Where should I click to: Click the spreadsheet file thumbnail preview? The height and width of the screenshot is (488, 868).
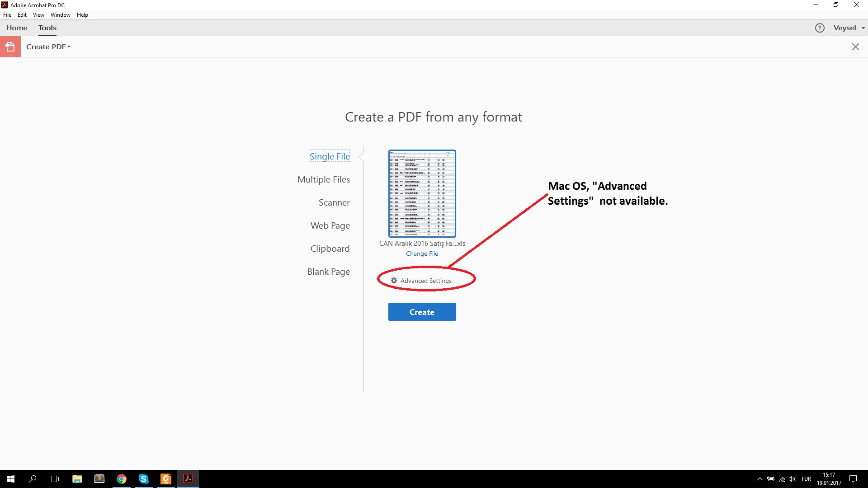(422, 193)
